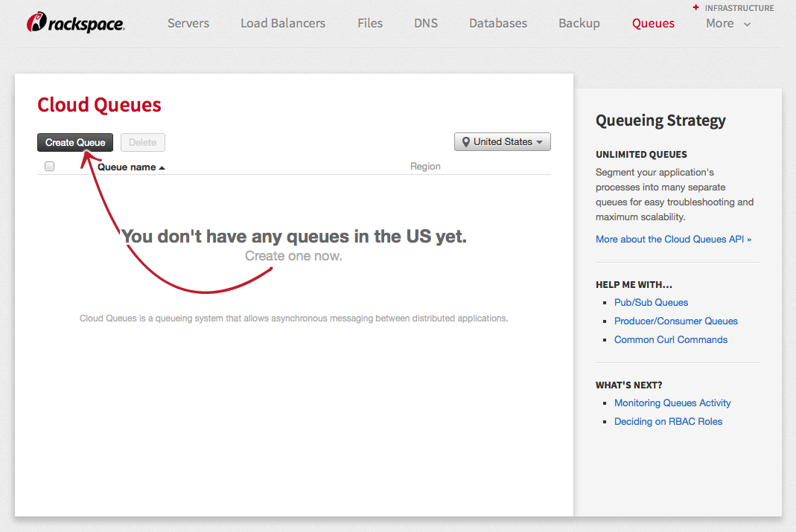Open Deciding on RBAC Roles link
Viewport: 796px width, 532px height.
(x=668, y=421)
